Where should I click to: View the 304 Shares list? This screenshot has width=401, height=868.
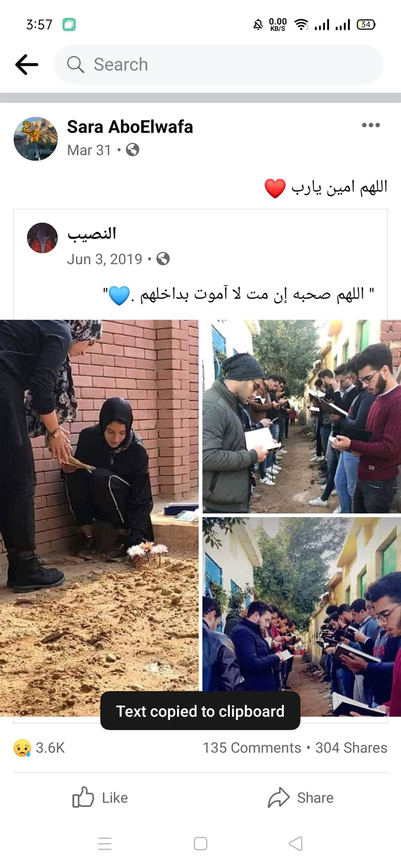(x=351, y=748)
